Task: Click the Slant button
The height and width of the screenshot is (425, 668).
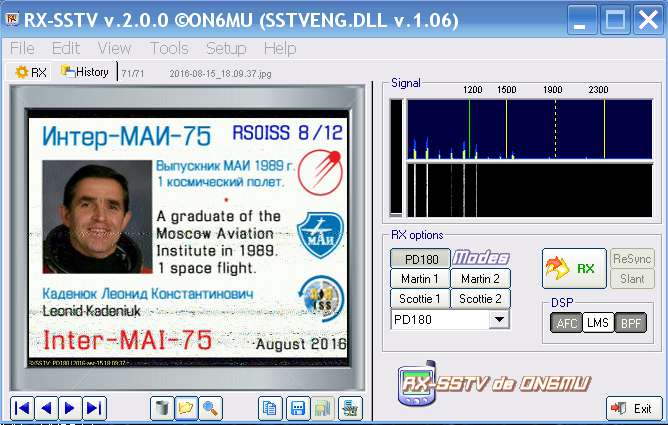Action: (632, 279)
